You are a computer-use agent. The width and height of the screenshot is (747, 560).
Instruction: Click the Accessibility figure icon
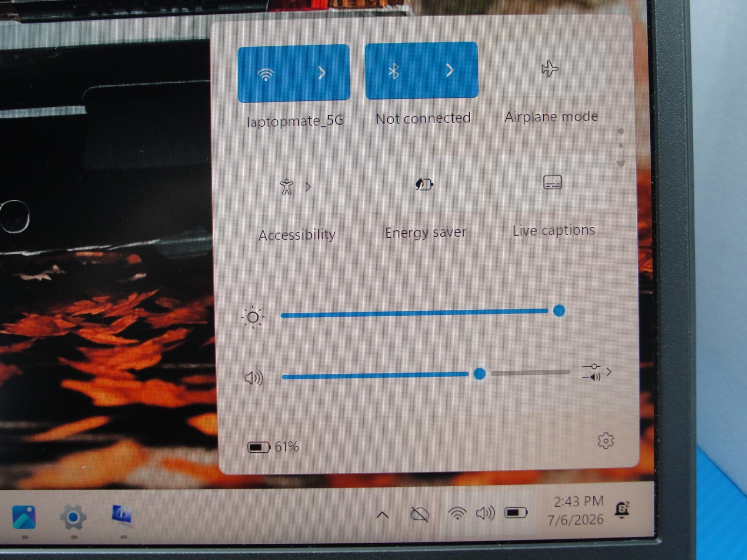(x=286, y=187)
